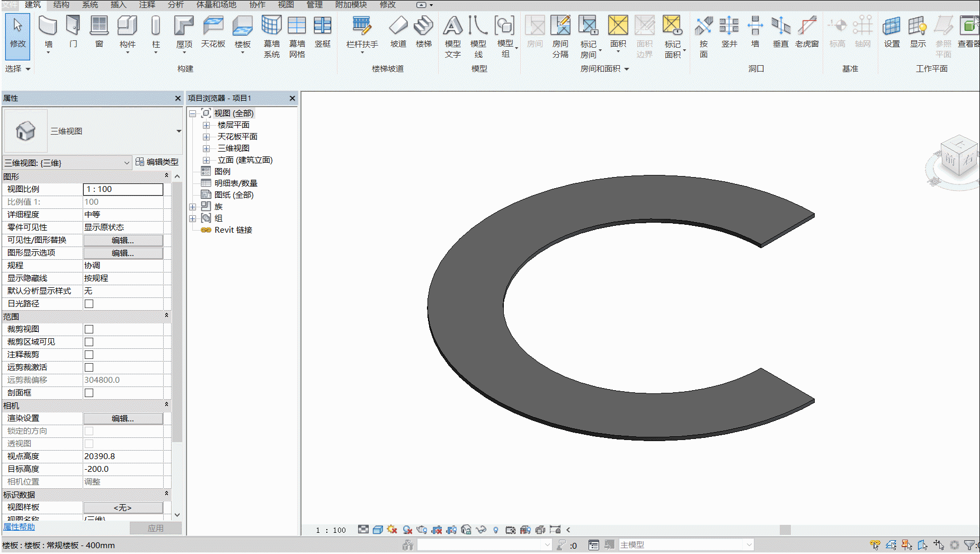Click 编辑... for 渲染设置
The width and height of the screenshot is (980, 554).
tap(123, 418)
